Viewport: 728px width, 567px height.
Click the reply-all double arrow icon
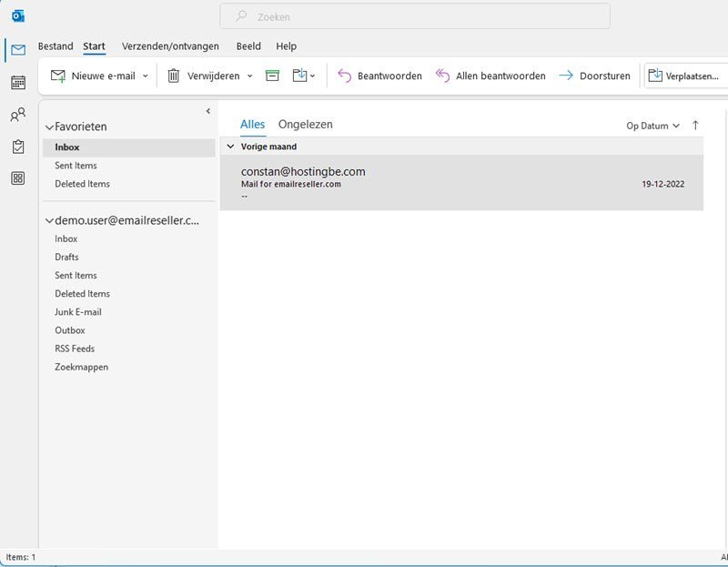click(442, 76)
